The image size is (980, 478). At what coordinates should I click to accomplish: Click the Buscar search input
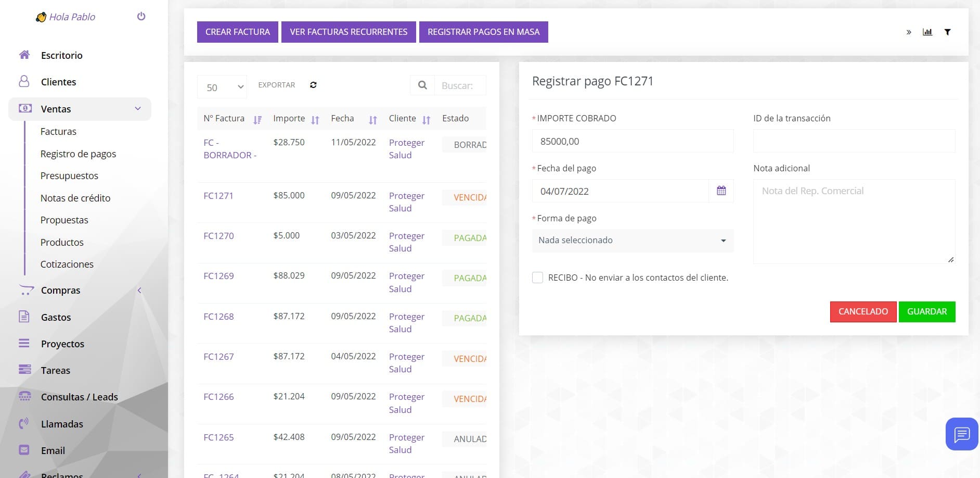point(460,85)
